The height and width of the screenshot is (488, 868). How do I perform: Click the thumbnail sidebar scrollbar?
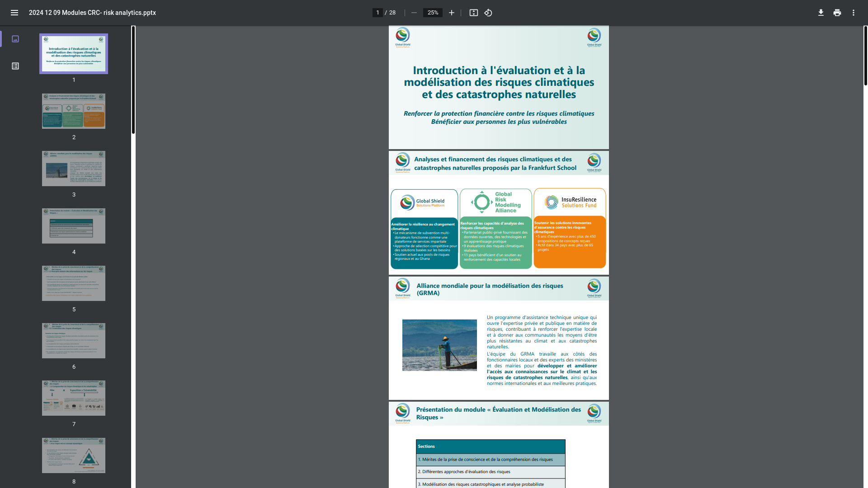133,80
